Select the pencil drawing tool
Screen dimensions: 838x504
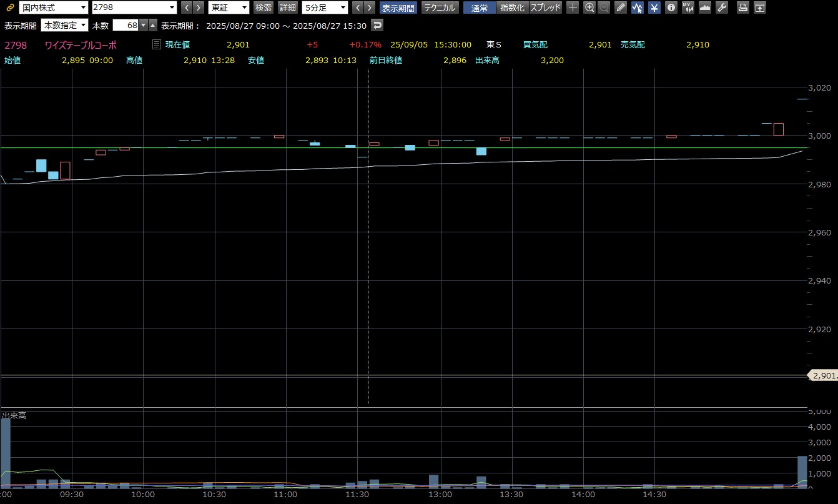pyautogui.click(x=621, y=7)
